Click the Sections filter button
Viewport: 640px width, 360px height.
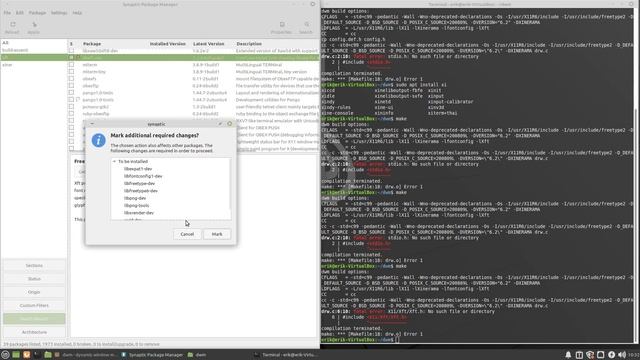34,265
